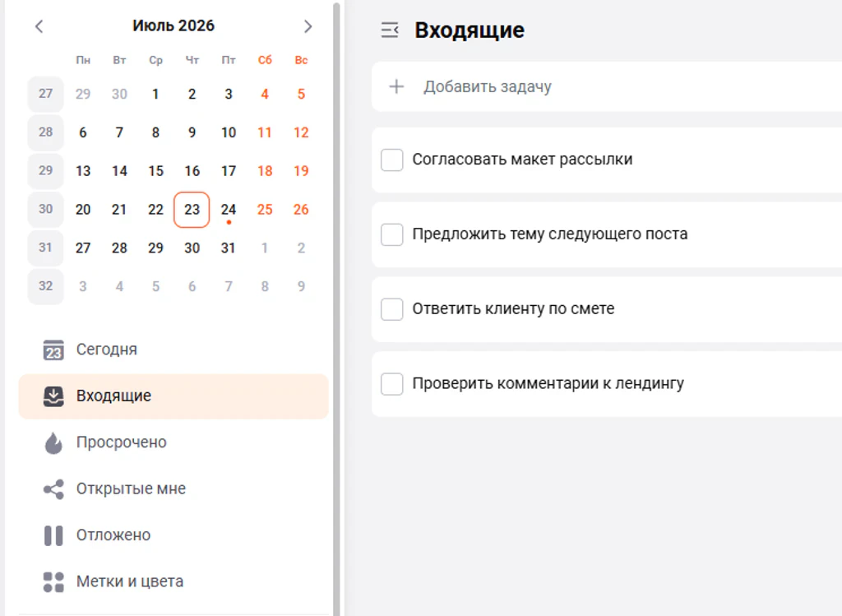Click the Inbox tray icon in sidebar
The image size is (842, 616).
[x=53, y=396]
